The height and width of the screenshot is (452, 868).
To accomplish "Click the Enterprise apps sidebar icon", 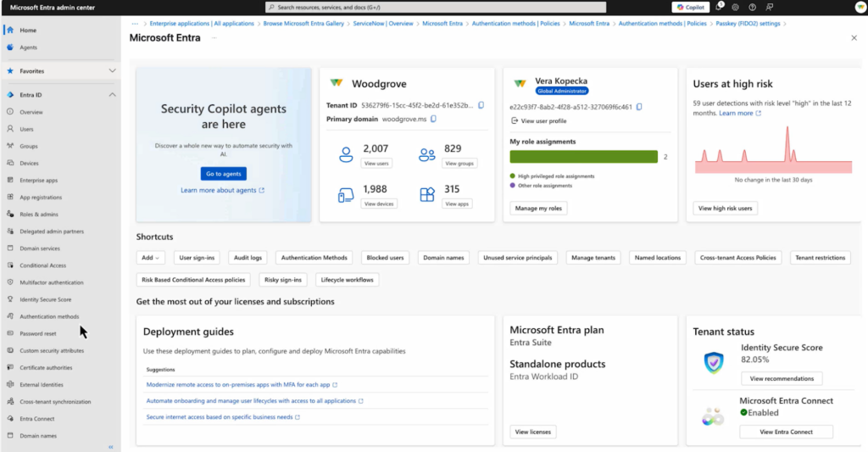I will pos(10,180).
